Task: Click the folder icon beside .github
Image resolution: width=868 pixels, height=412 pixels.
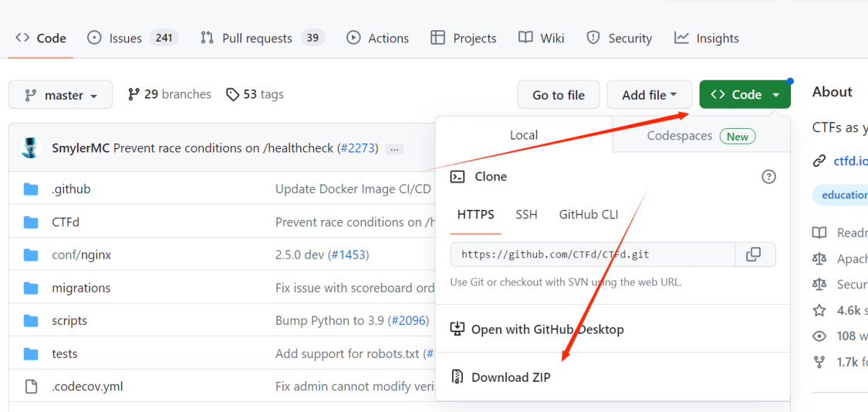Action: pos(31,189)
